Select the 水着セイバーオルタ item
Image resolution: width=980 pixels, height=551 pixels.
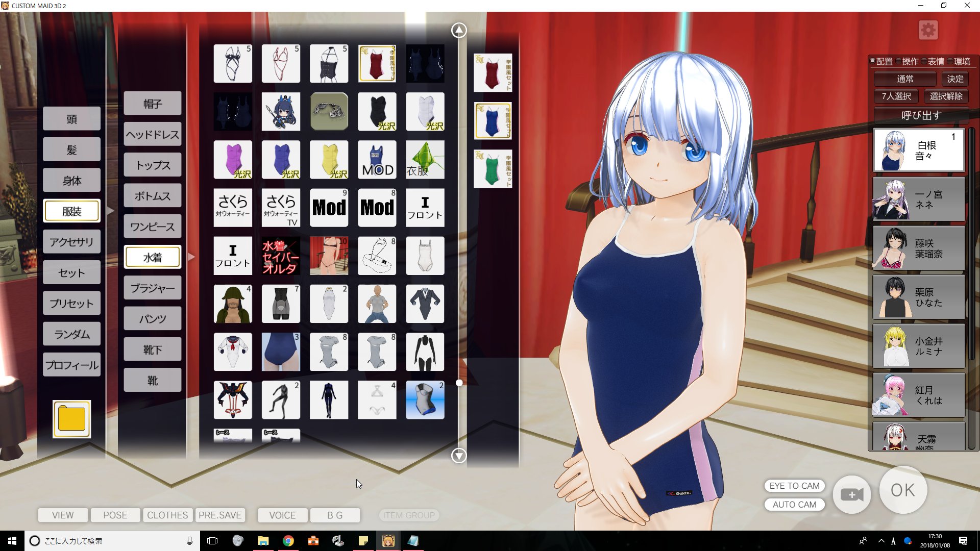coord(281,255)
